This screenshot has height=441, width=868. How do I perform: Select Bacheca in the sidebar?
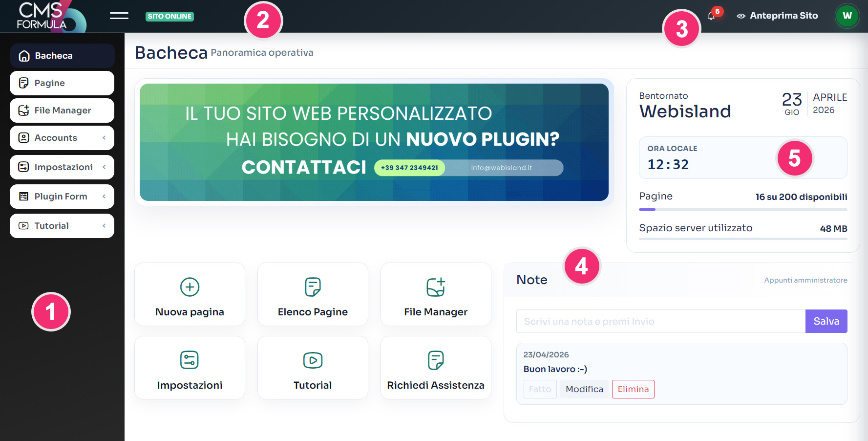pos(62,56)
